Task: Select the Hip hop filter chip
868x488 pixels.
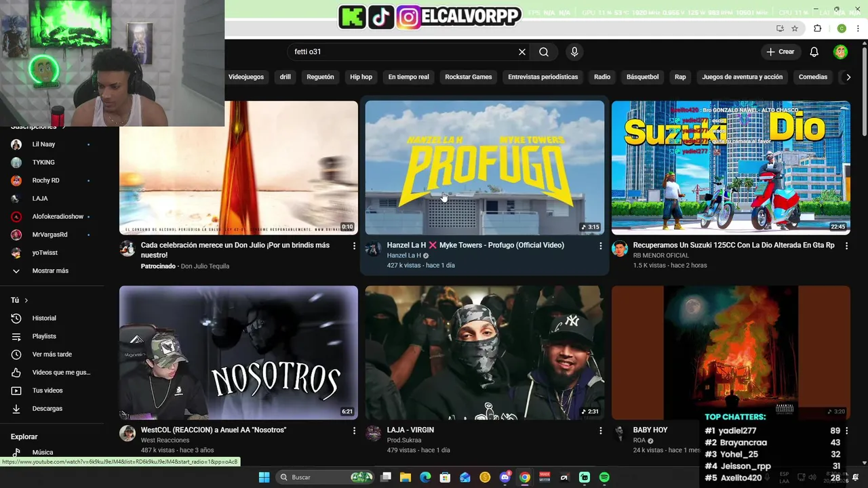Action: (x=361, y=77)
